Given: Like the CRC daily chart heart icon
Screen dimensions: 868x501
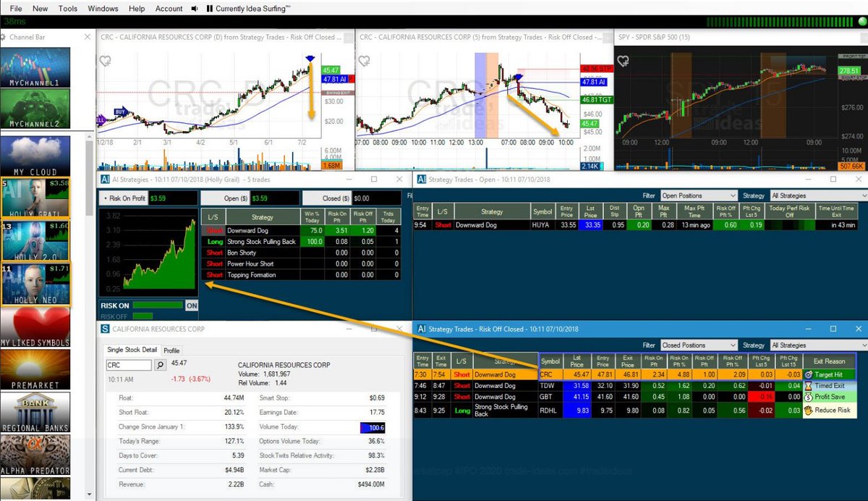Looking at the screenshot, I should [x=105, y=62].
